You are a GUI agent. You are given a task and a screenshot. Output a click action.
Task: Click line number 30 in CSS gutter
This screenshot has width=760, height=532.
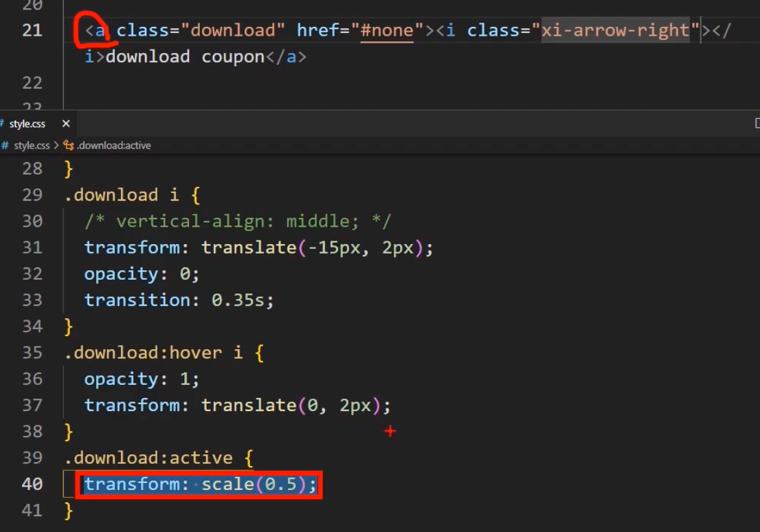[x=32, y=221]
